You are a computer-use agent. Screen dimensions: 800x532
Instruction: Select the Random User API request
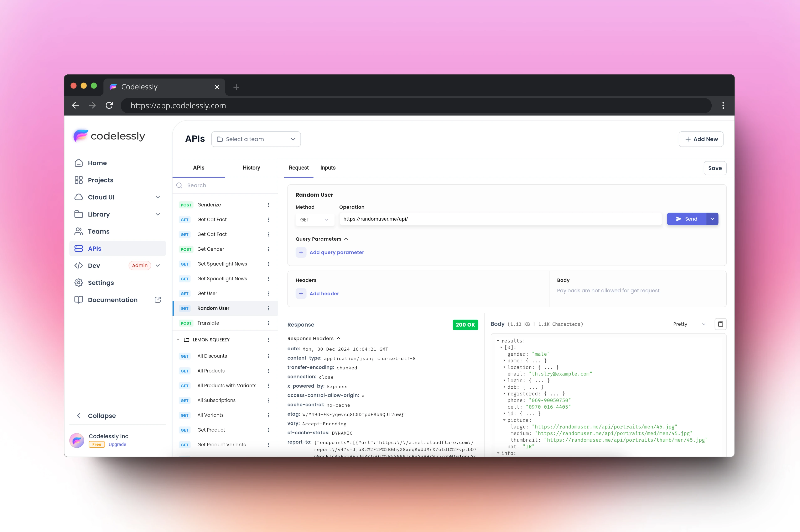tap(213, 308)
